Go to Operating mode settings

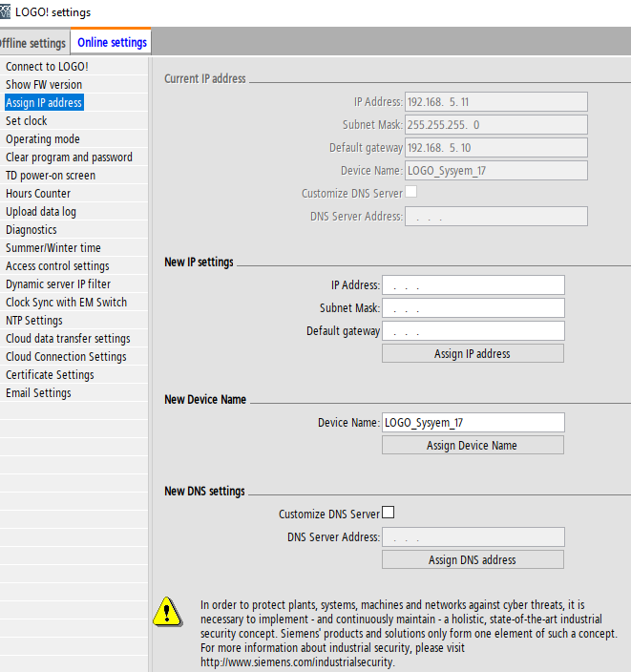(x=43, y=139)
